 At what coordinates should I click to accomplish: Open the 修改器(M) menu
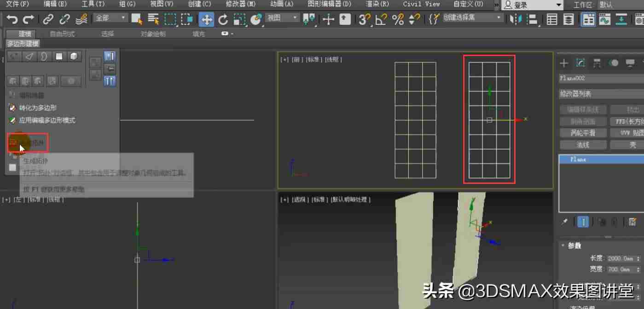(241, 4)
